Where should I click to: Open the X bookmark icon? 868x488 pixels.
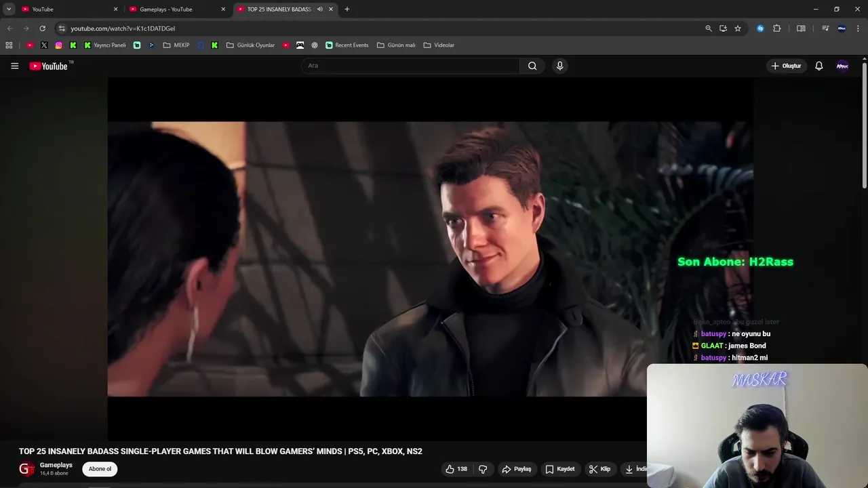click(44, 45)
